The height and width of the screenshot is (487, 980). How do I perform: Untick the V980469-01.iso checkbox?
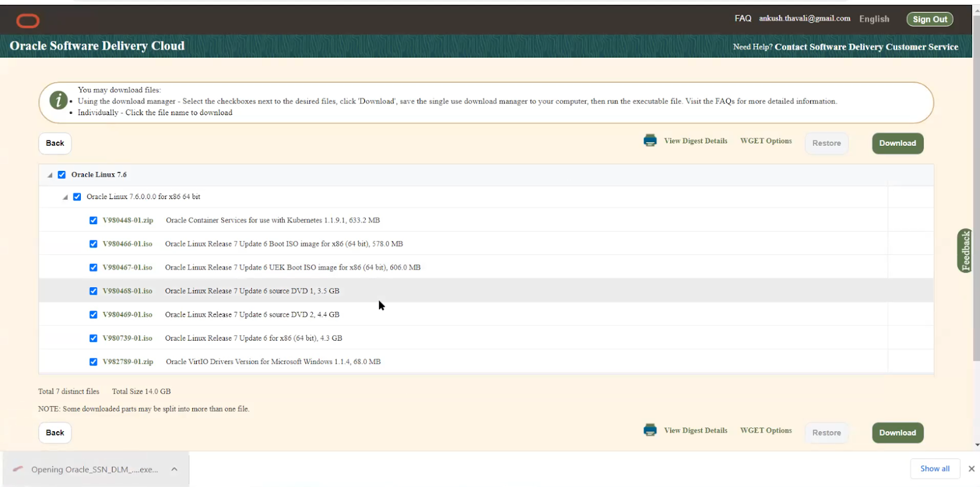click(93, 315)
